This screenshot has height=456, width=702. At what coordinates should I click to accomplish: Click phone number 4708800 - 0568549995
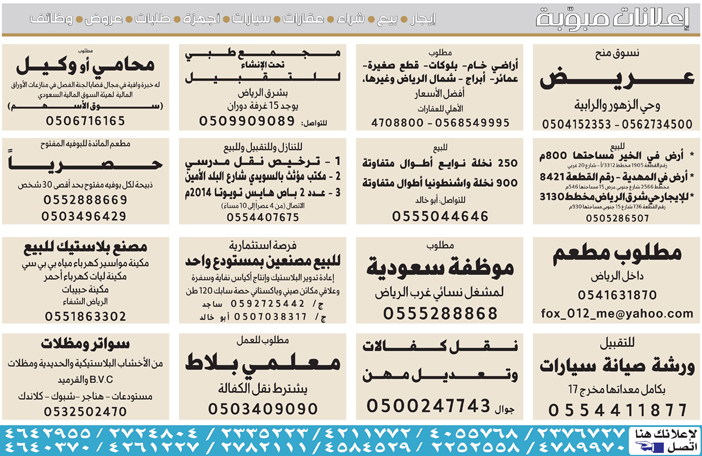click(x=440, y=123)
